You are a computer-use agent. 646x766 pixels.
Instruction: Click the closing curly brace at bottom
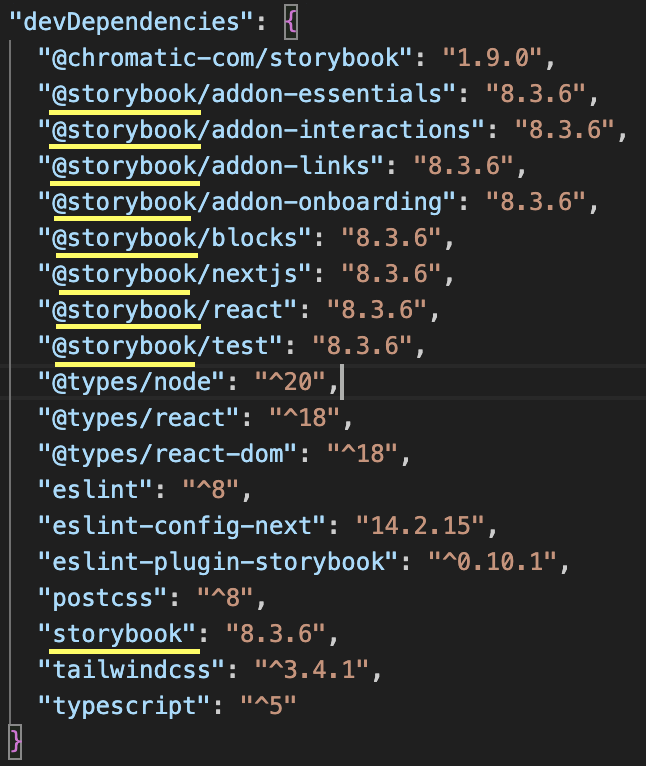coord(15,742)
